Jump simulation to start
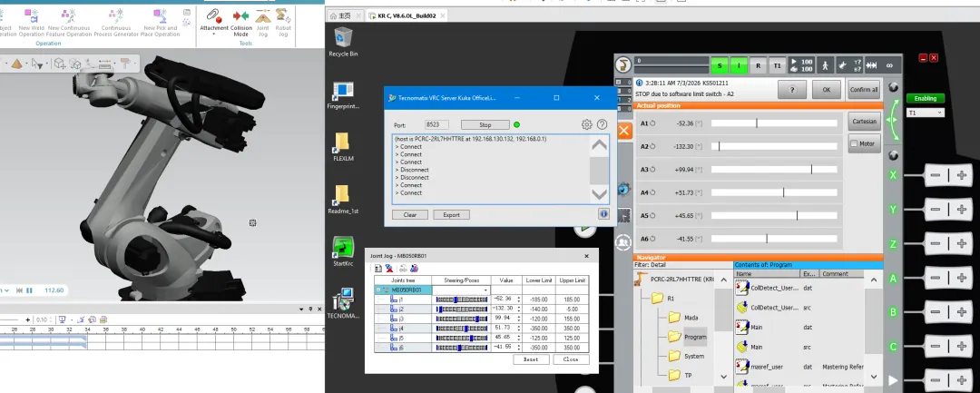The height and width of the screenshot is (393, 980). pos(19,290)
